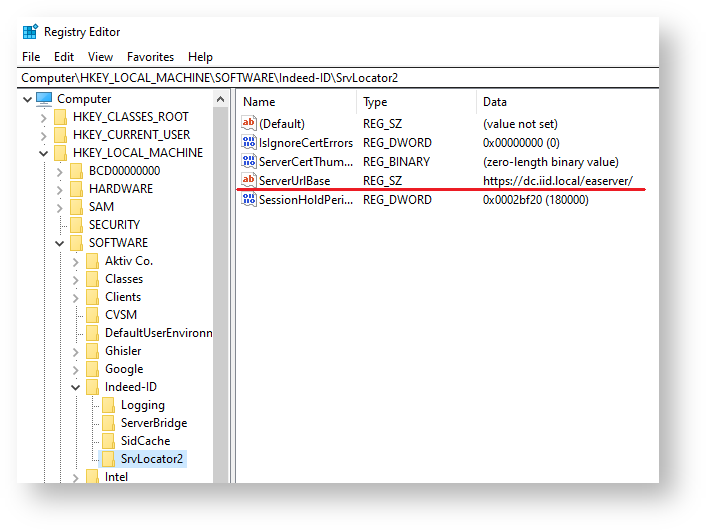Open the Favorites menu
The height and width of the screenshot is (531, 707).
[150, 57]
